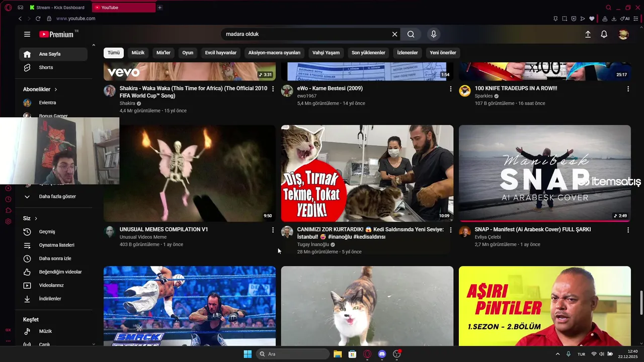644x362 pixels.
Task: Select the Oyun filter chip
Action: pos(188,53)
